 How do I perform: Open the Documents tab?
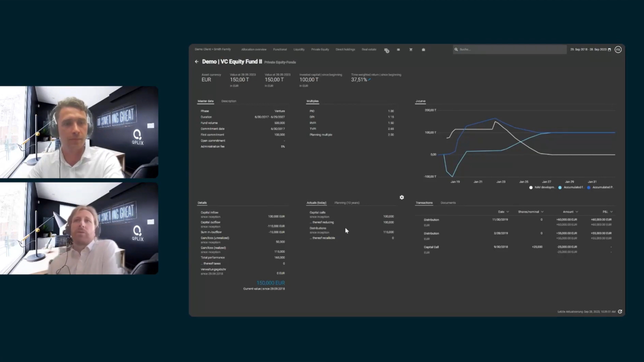pyautogui.click(x=448, y=203)
